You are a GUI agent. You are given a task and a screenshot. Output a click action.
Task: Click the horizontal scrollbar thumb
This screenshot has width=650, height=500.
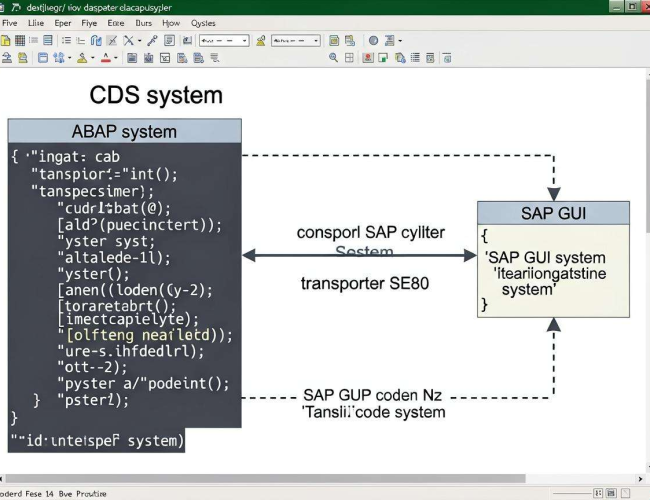click(x=265, y=479)
